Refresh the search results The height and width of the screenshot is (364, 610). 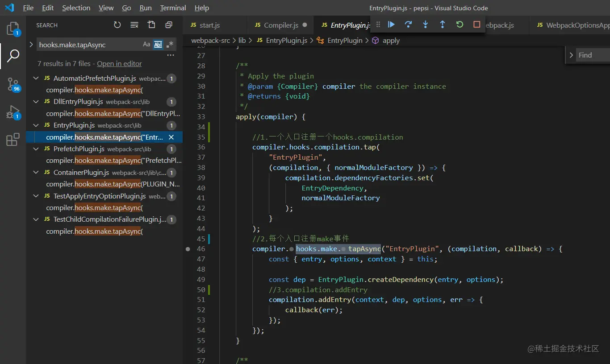coord(117,25)
